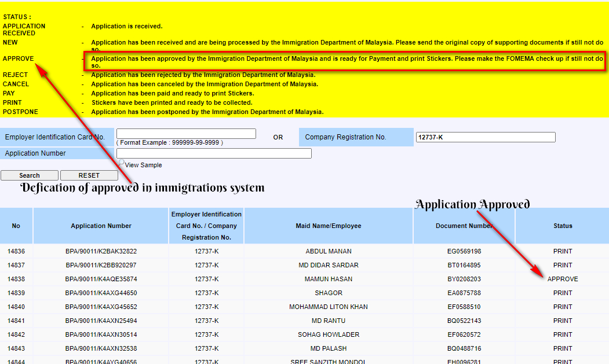Click document number EF0588510
This screenshot has width=609, height=364.
point(464,307)
